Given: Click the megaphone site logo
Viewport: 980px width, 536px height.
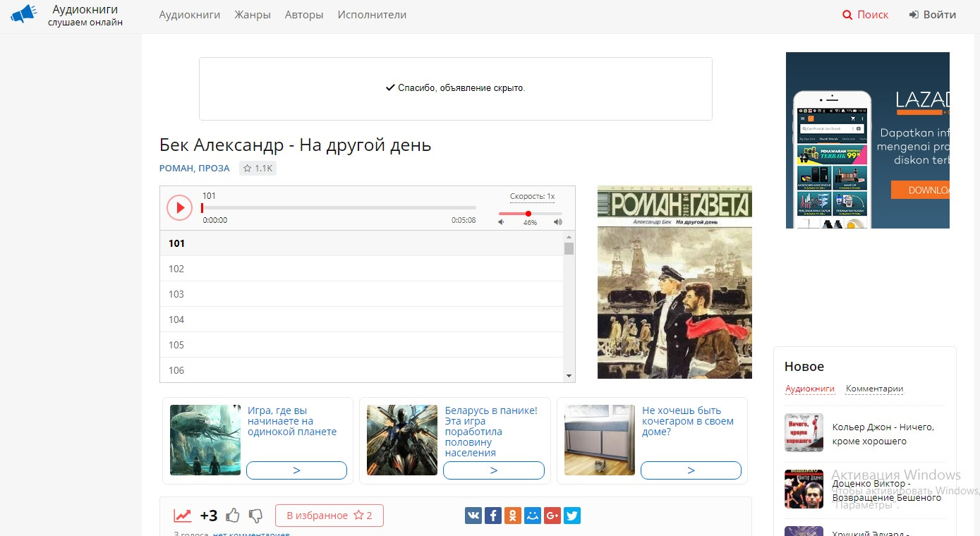Looking at the screenshot, I should pyautogui.click(x=23, y=14).
